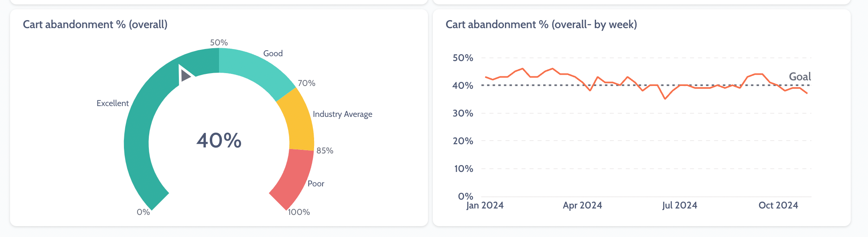Image resolution: width=868 pixels, height=237 pixels.
Task: Click the Goal label on line chart
Action: pos(800,77)
